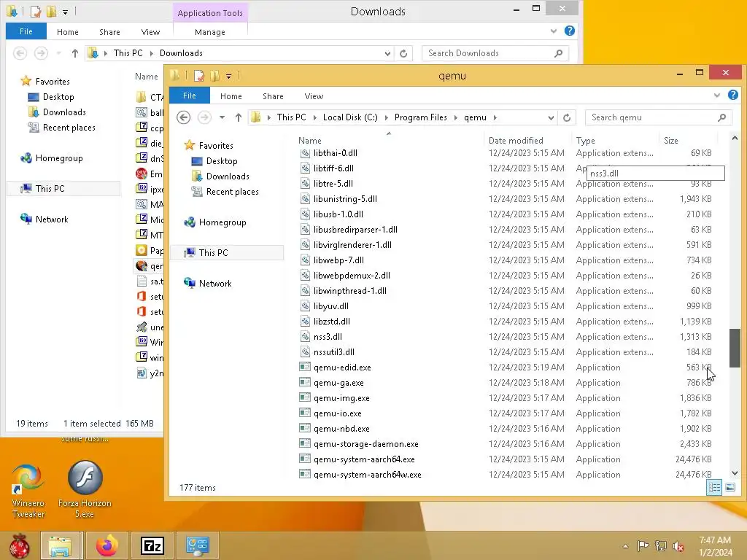Switch to details view in qemu status bar

coord(714,487)
